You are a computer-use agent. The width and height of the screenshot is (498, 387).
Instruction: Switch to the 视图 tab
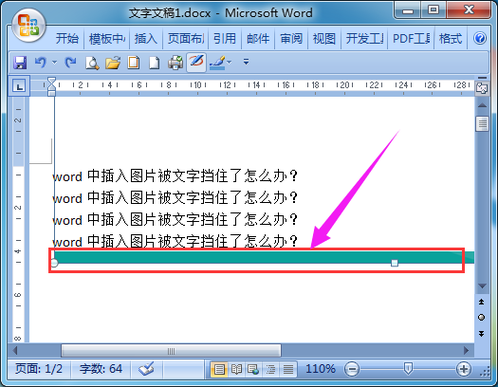click(324, 39)
